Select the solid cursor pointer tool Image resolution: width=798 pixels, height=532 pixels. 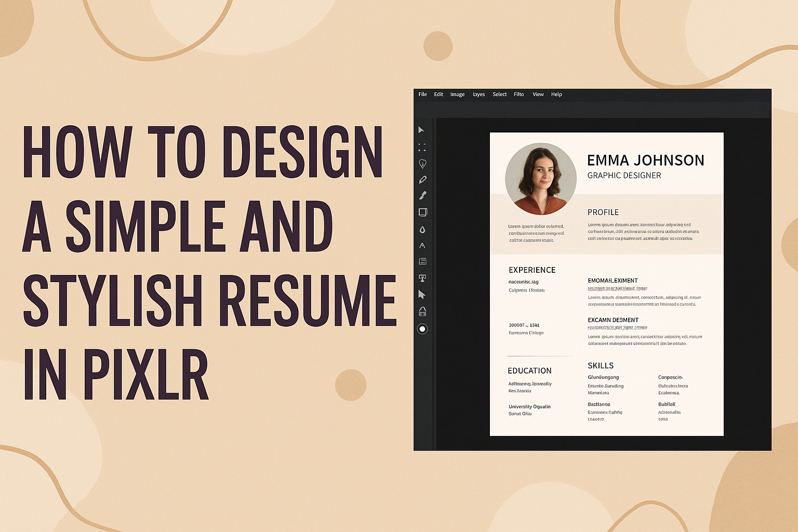point(422,295)
